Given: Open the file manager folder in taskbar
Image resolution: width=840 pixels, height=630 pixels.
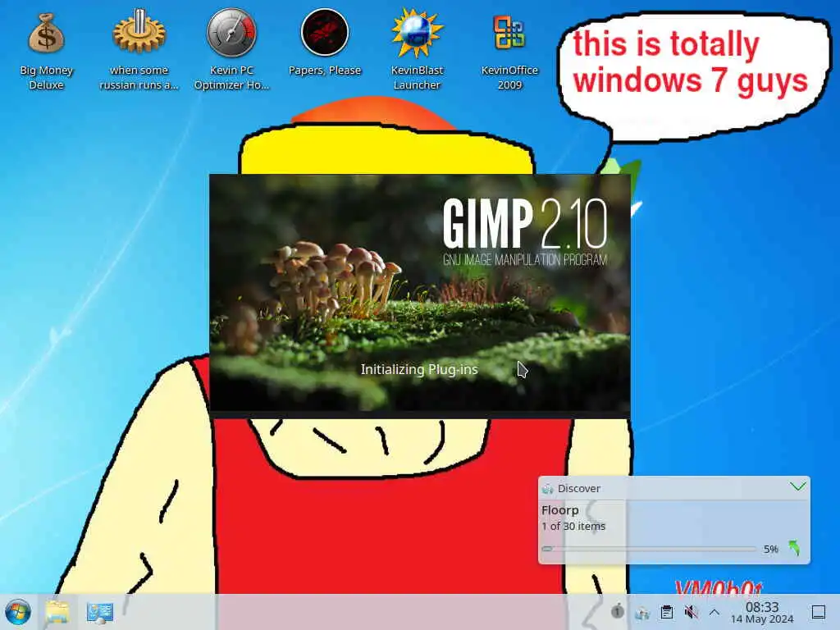Looking at the screenshot, I should click(x=57, y=612).
